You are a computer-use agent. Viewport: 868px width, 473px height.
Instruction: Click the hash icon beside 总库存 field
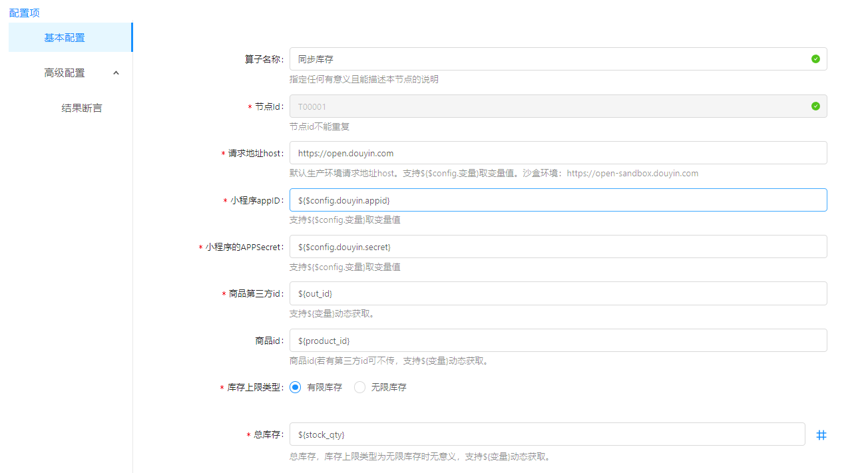coord(821,435)
